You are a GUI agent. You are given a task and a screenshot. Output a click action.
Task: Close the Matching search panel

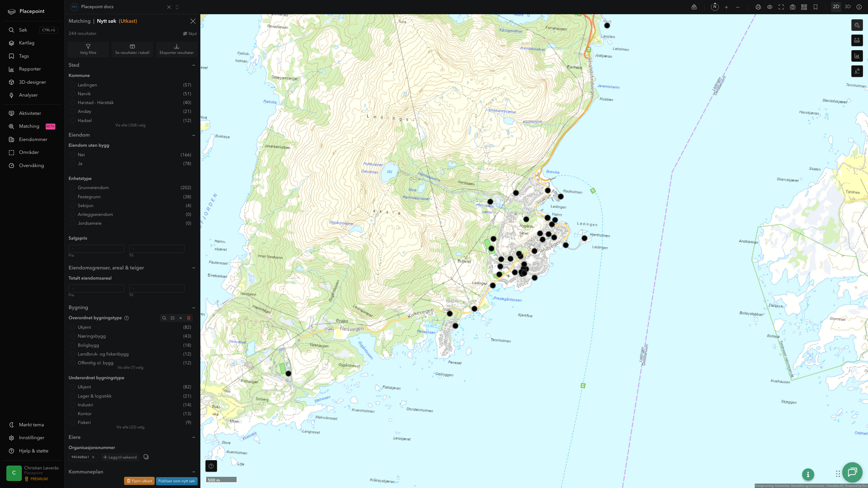click(x=193, y=21)
